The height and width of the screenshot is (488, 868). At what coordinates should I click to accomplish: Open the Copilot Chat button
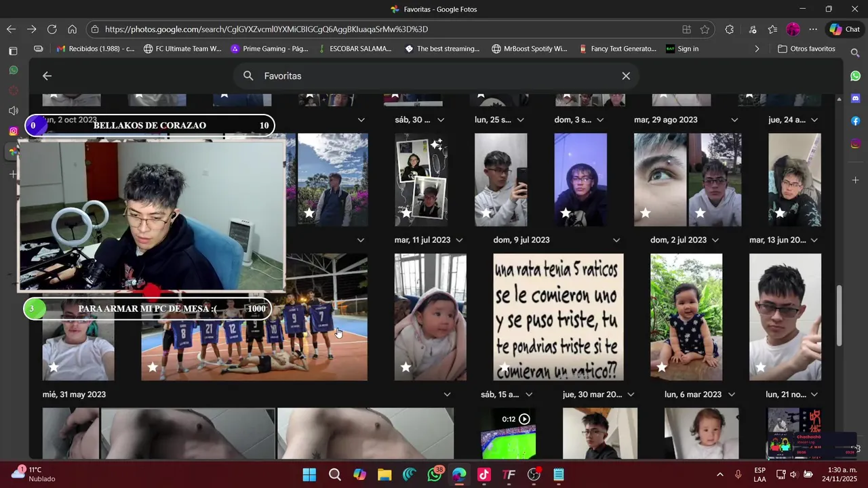845,29
